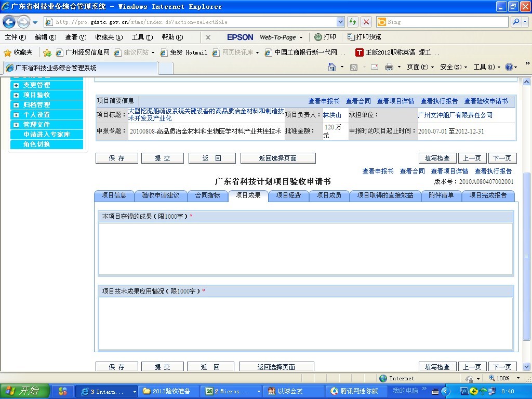Click the browser Forward arrow button
This screenshot has width=532, height=399.
pos(23,22)
